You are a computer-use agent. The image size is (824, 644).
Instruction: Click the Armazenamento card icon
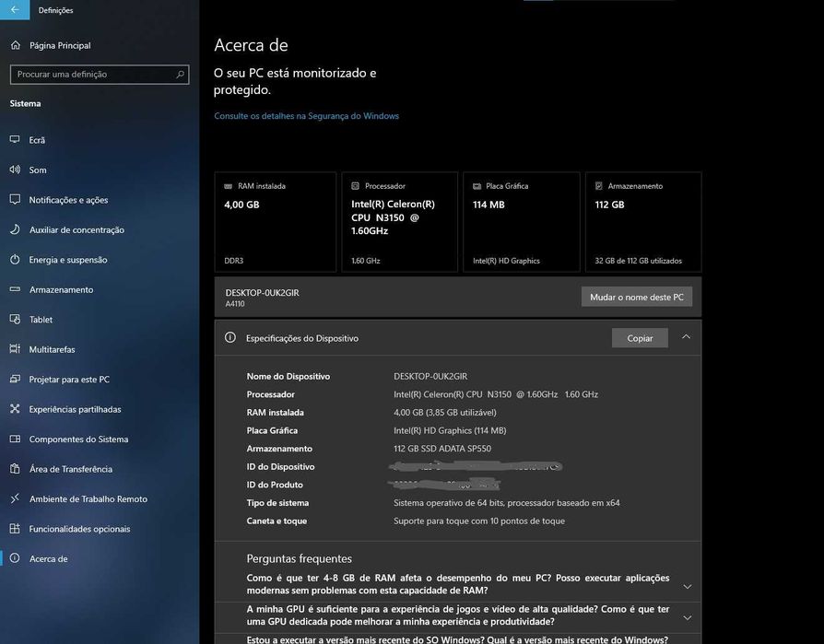pyautogui.click(x=598, y=186)
